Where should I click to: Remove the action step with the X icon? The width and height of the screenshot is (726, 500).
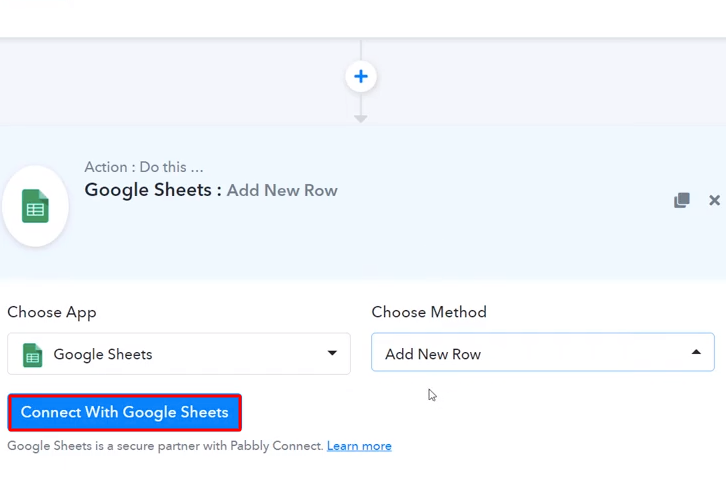pos(714,200)
